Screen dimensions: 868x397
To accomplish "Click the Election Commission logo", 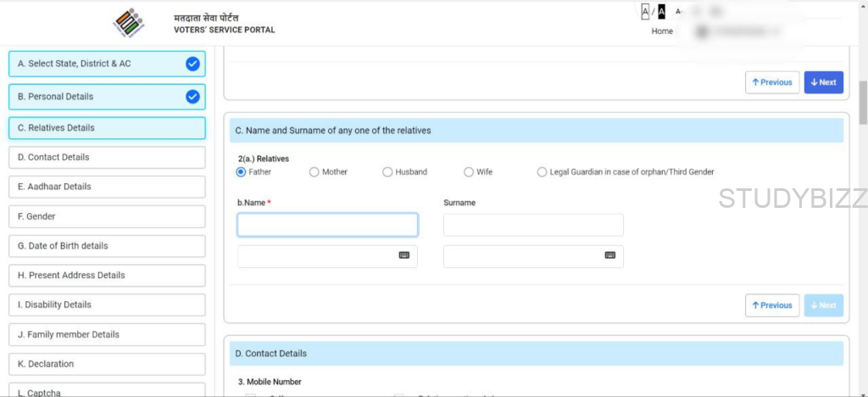I will (x=129, y=23).
